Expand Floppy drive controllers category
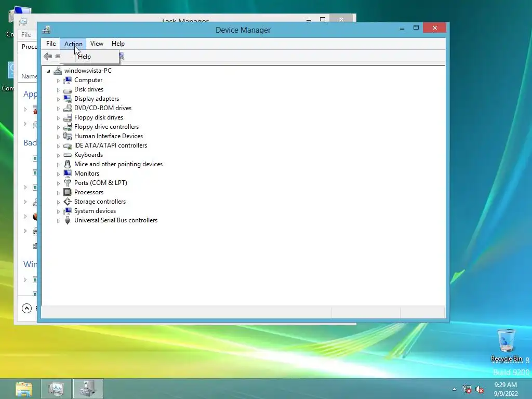This screenshot has height=399, width=532. pos(58,127)
